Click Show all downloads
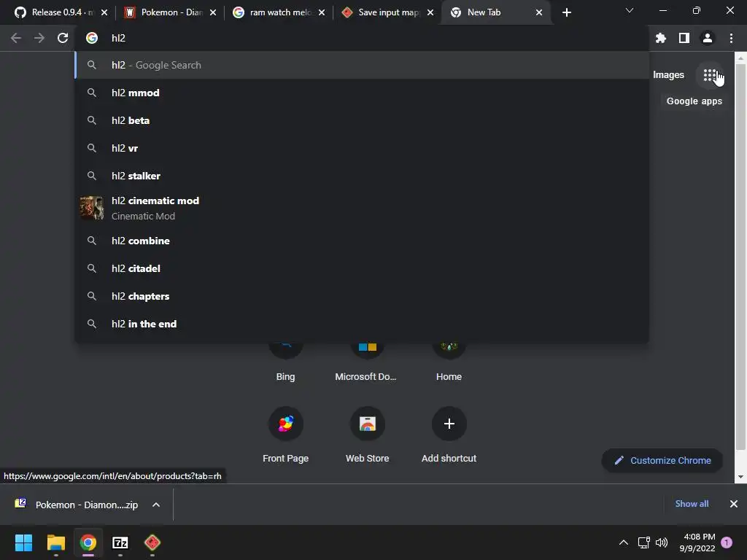Viewport: 747px width, 560px height. [x=692, y=504]
